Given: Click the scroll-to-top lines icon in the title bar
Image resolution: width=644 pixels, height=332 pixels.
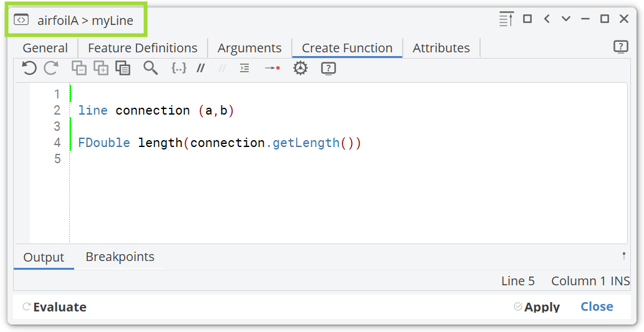Looking at the screenshot, I should pos(506,19).
